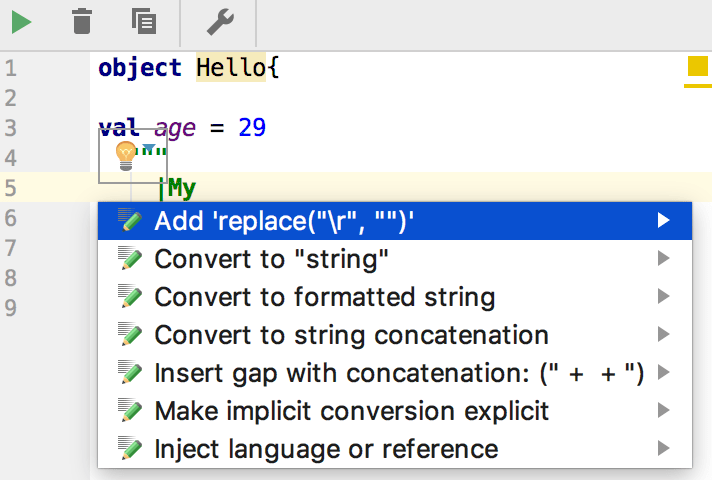The height and width of the screenshot is (480, 712).
Task: Select Add 'replace("\r", "")' intention
Action: tap(285, 221)
